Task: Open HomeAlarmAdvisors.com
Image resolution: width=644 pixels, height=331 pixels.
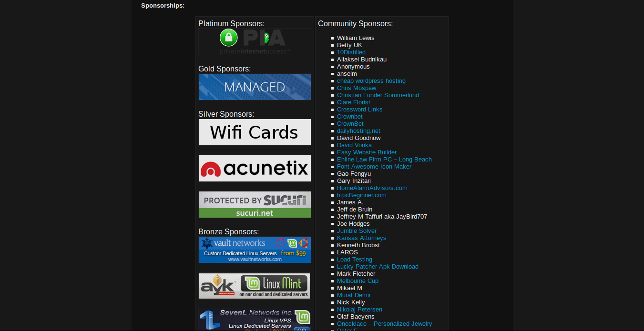Action: click(x=372, y=188)
